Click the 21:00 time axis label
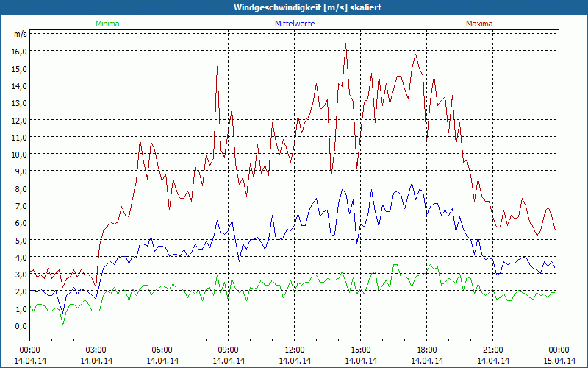Viewport: 588px width, 368px height. tap(492, 350)
